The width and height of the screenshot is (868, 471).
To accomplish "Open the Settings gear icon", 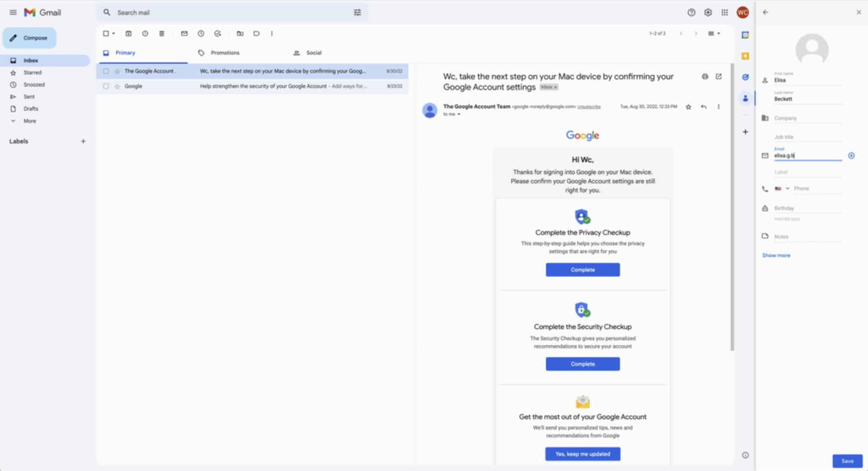I will coord(708,12).
